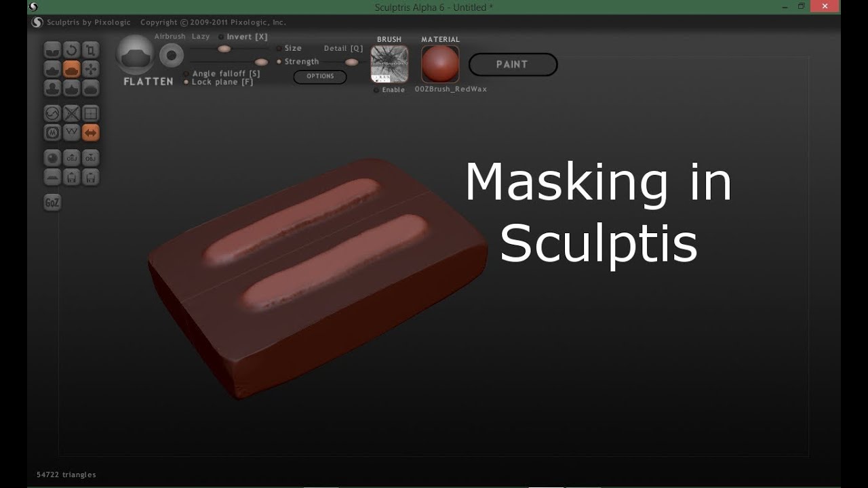Select the Scale tool
This screenshot has width=868, height=488.
pos(90,49)
